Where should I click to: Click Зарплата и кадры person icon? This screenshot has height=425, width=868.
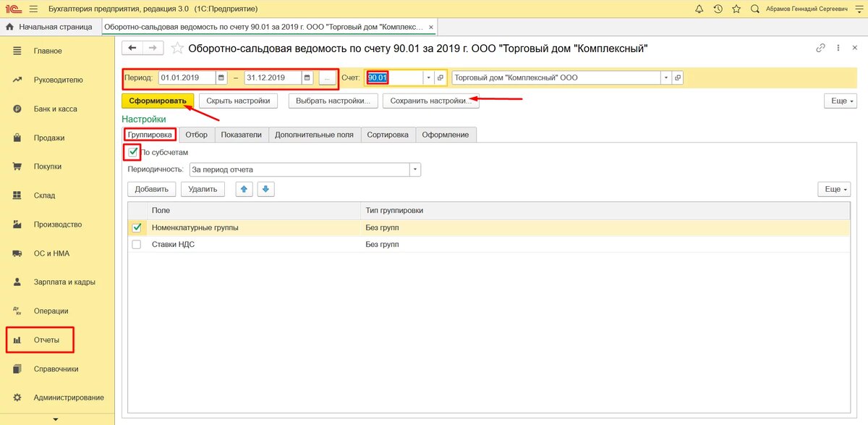(17, 282)
